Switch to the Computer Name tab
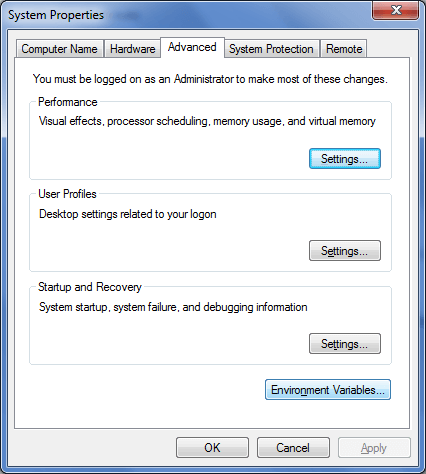The height and width of the screenshot is (474, 426). [x=60, y=49]
